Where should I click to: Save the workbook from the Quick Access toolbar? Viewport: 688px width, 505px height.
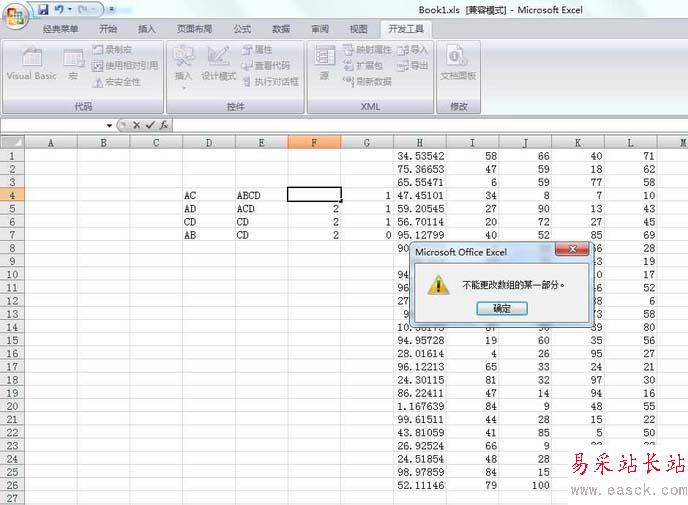43,9
